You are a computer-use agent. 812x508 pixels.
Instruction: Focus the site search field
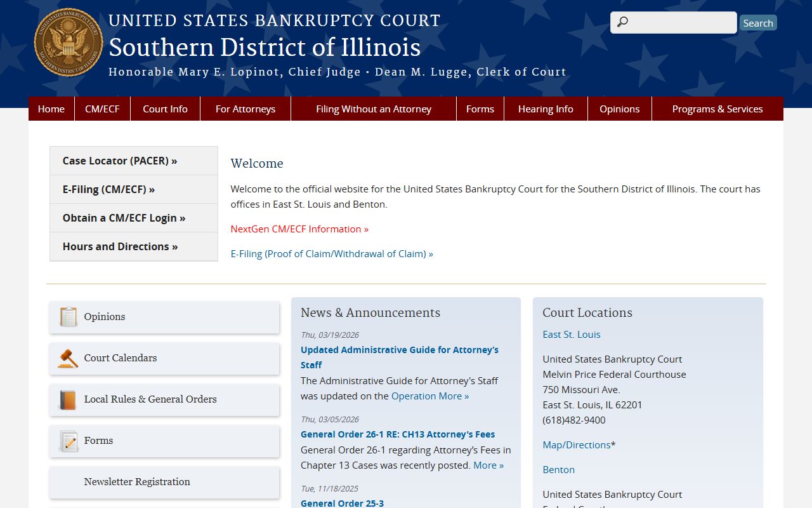coord(674,22)
